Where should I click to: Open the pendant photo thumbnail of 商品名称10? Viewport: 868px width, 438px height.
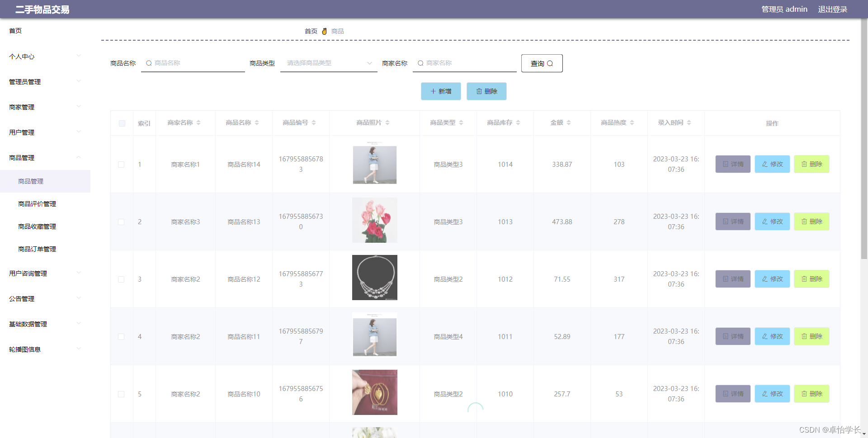coord(375,392)
